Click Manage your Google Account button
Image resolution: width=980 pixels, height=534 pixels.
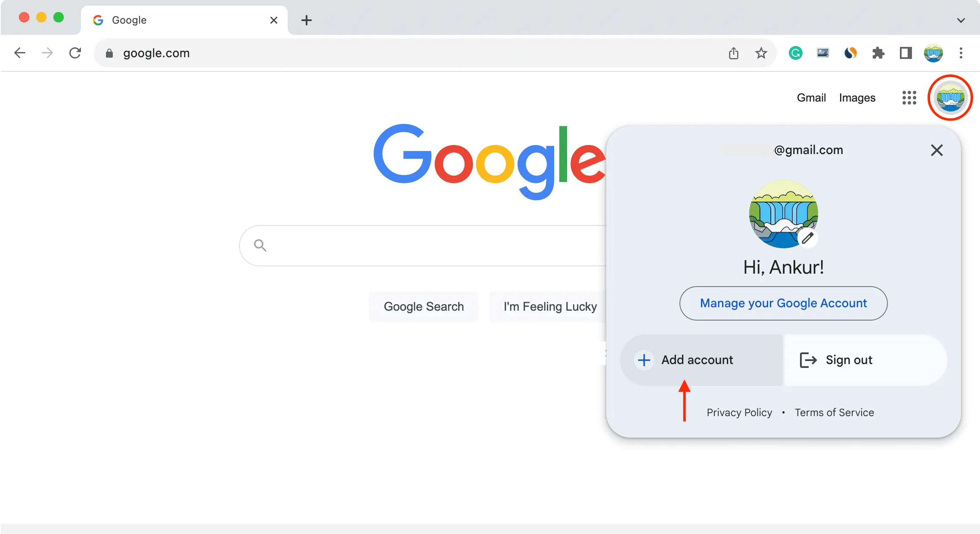[783, 302]
